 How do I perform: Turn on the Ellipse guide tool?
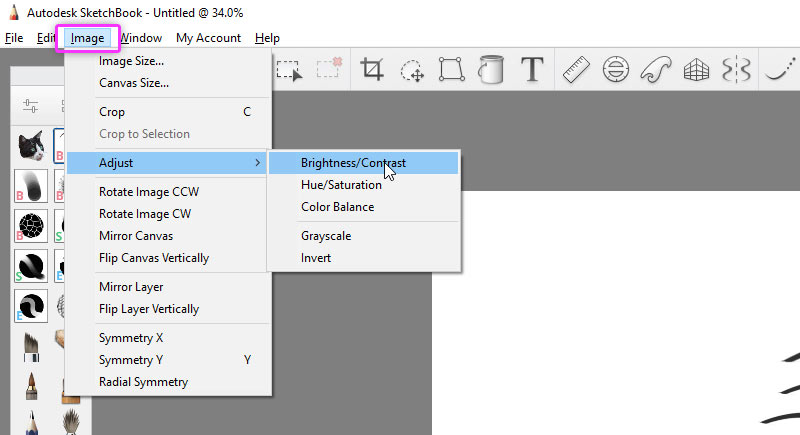(x=616, y=69)
